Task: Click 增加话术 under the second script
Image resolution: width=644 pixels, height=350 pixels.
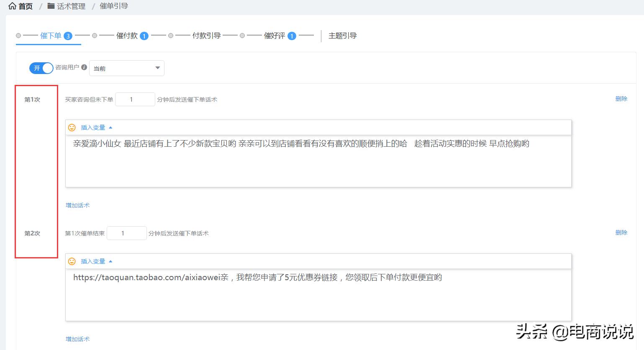Action: (x=77, y=339)
